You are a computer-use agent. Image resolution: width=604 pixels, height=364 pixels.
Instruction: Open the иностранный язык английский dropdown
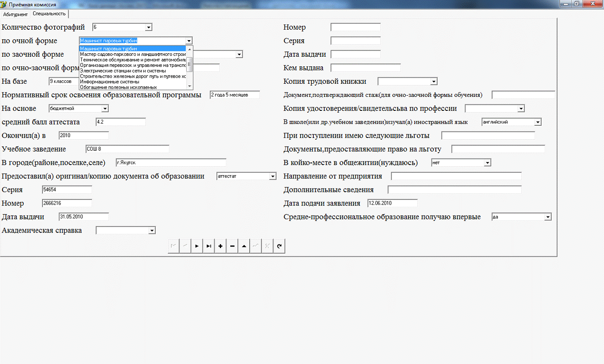click(x=538, y=122)
